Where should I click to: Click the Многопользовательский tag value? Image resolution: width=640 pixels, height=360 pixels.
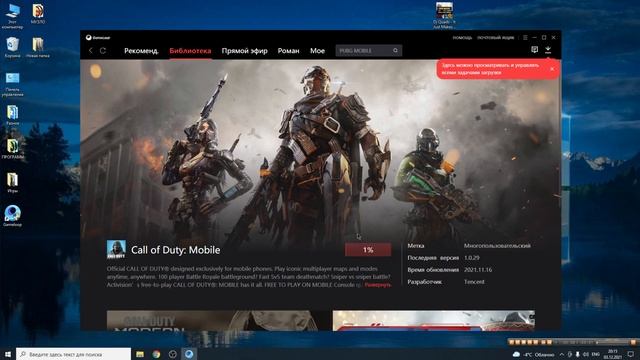click(497, 246)
